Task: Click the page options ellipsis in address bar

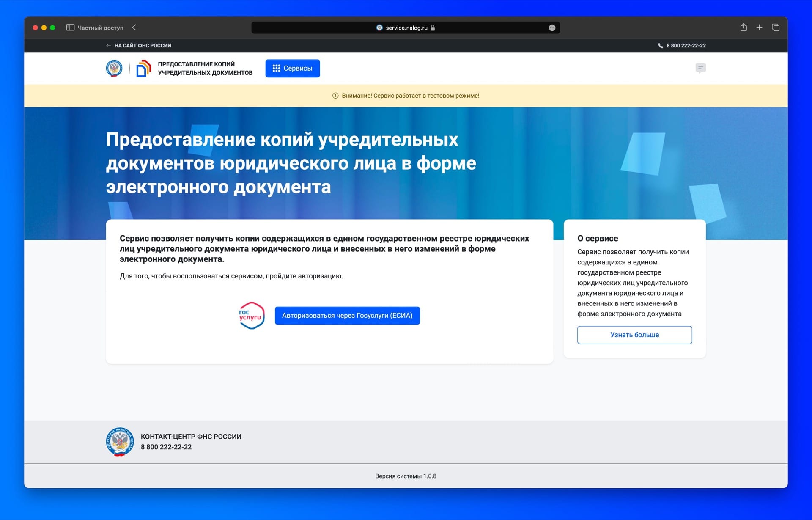Action: pos(552,28)
